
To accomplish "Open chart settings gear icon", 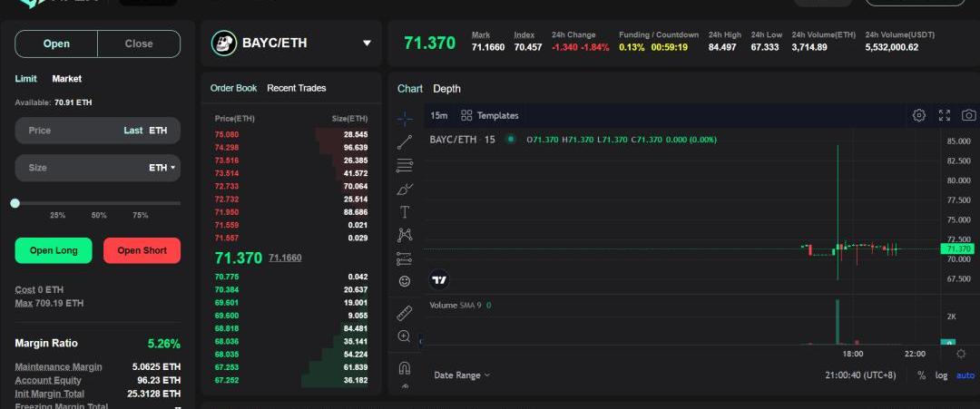I will click(x=918, y=115).
